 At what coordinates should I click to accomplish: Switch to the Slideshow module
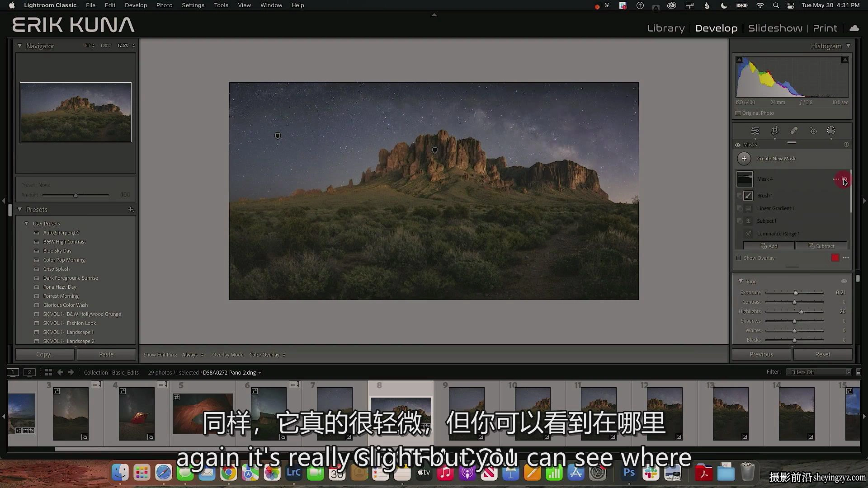tap(775, 28)
